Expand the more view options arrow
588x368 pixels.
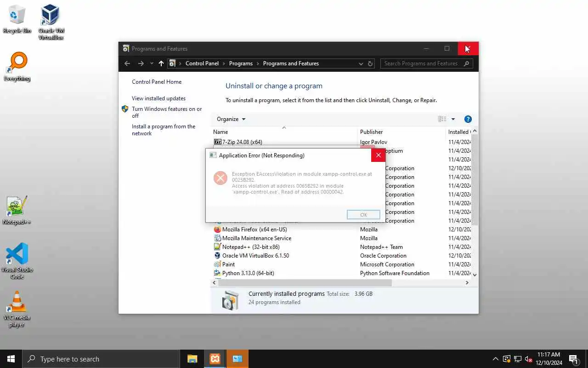point(453,119)
